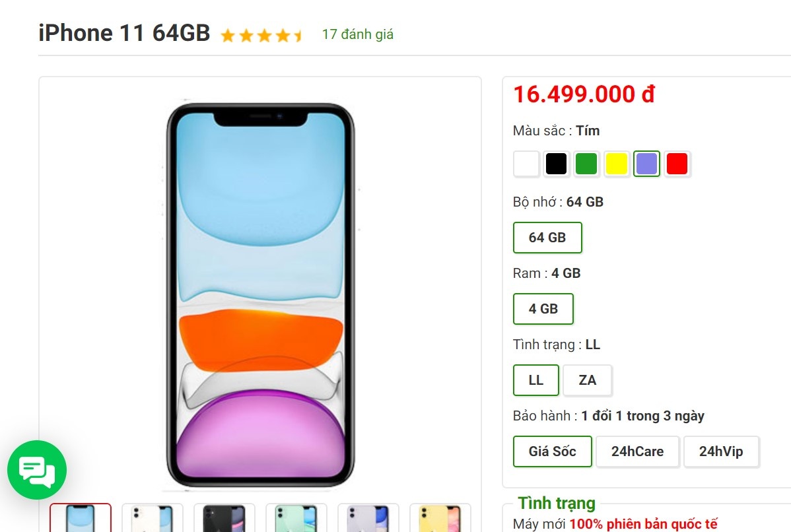Select the purple color swatch
The height and width of the screenshot is (532, 791).
tap(646, 163)
